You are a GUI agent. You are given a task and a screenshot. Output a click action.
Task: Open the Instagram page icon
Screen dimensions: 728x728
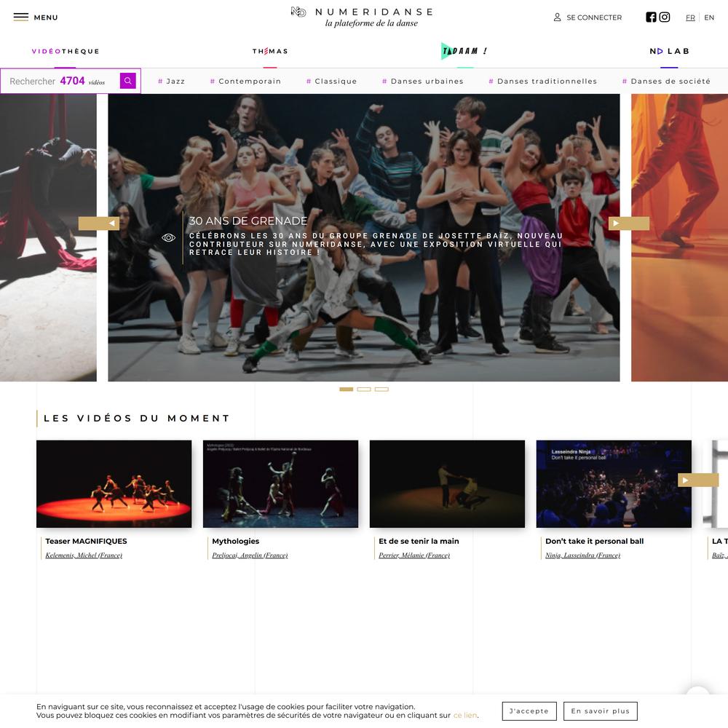(665, 17)
